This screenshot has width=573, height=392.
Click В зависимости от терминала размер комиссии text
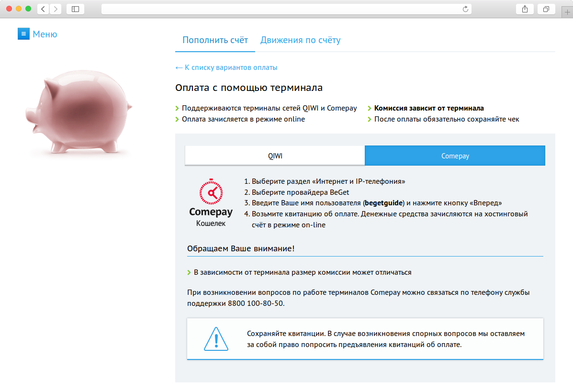tap(303, 272)
